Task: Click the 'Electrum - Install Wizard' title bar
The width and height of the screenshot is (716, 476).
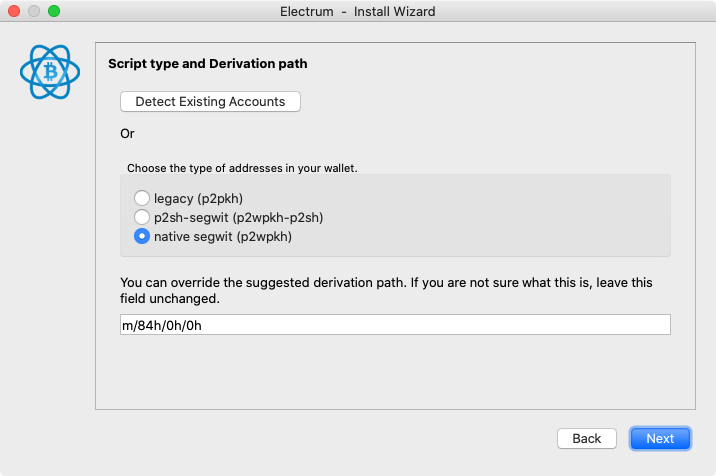Action: click(358, 11)
